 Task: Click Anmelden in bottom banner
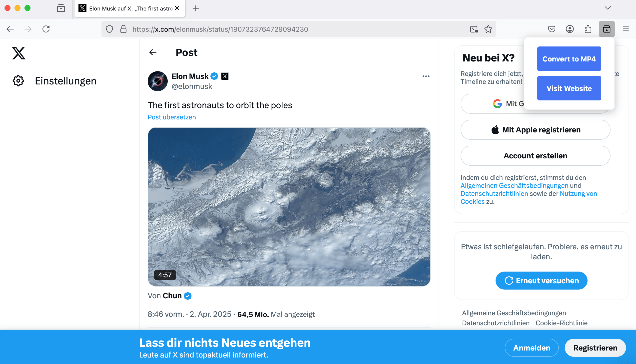click(x=532, y=348)
